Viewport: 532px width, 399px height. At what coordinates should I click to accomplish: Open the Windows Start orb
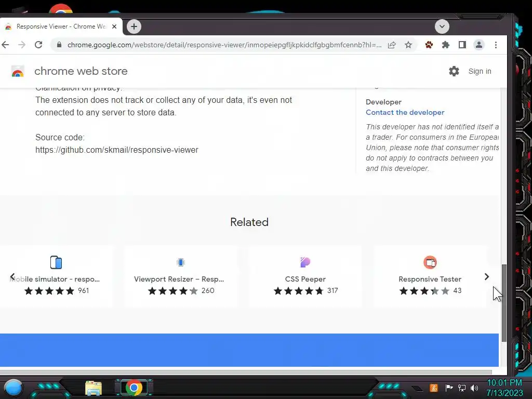pyautogui.click(x=13, y=388)
